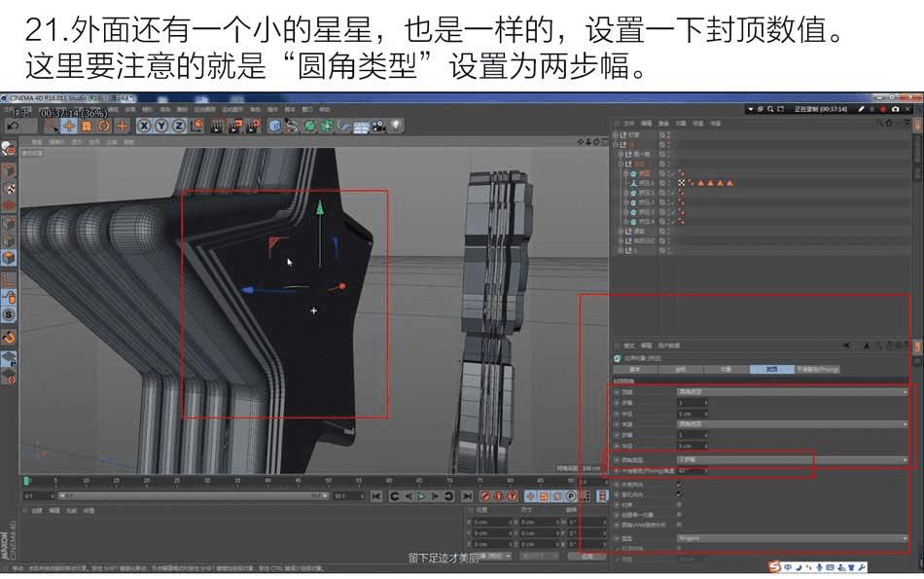Toggle the X axis lock
Viewport: 924px width, 579px height.
pyautogui.click(x=144, y=126)
